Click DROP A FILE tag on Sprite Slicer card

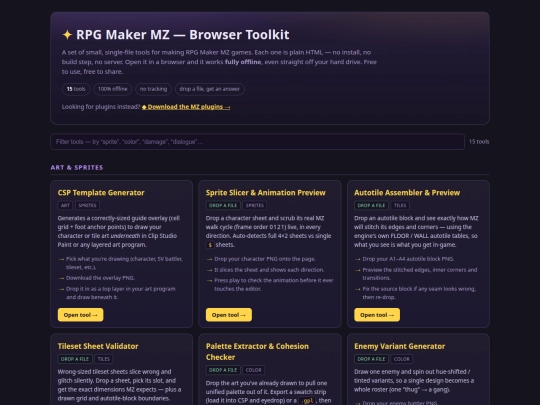(x=223, y=206)
